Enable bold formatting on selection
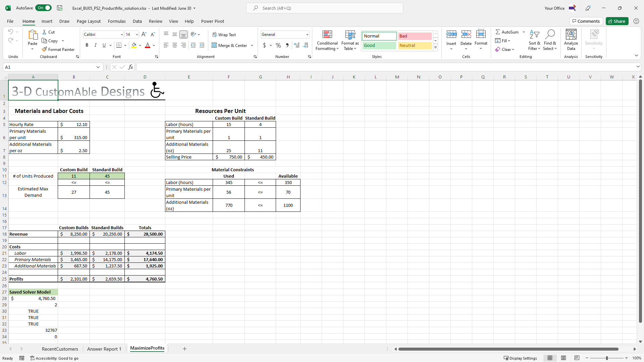Viewport: 644px width, 362px height. point(87,45)
